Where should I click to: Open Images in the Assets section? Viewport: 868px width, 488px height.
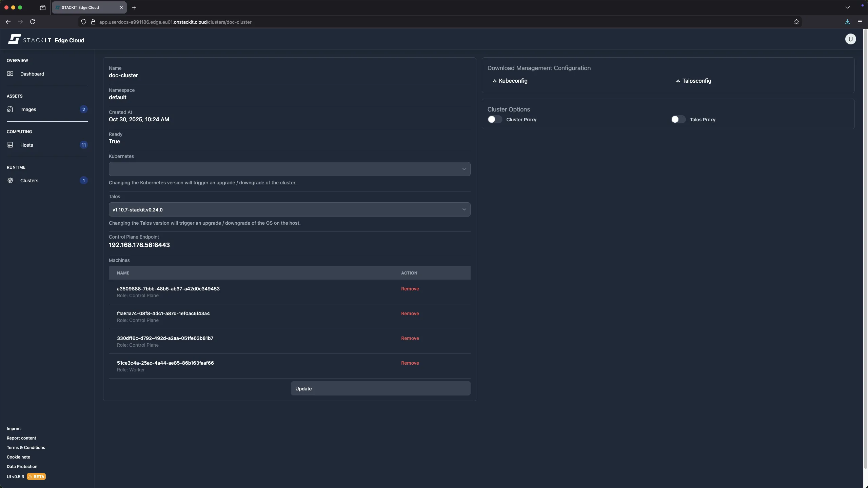(x=28, y=109)
